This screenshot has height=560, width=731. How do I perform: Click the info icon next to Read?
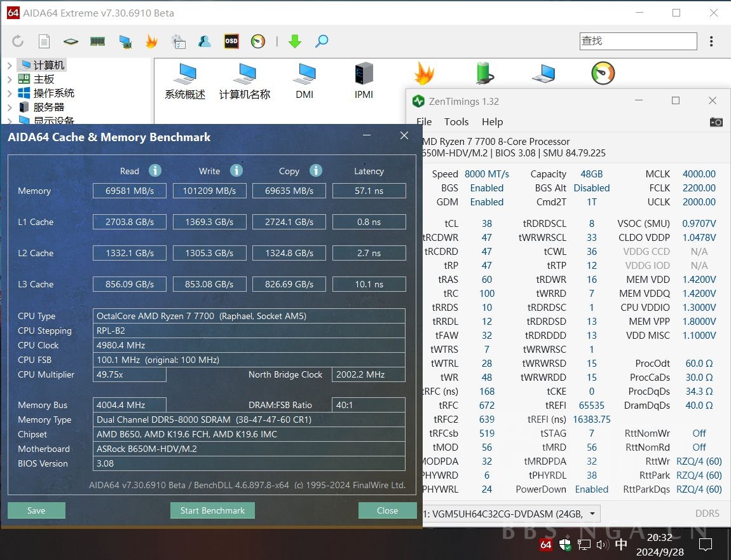point(155,170)
